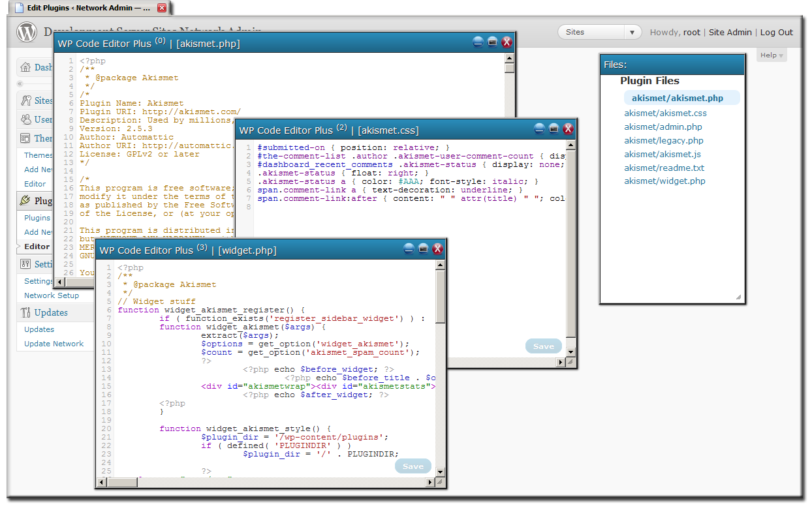Click the resize grip of Files panel

738,297
